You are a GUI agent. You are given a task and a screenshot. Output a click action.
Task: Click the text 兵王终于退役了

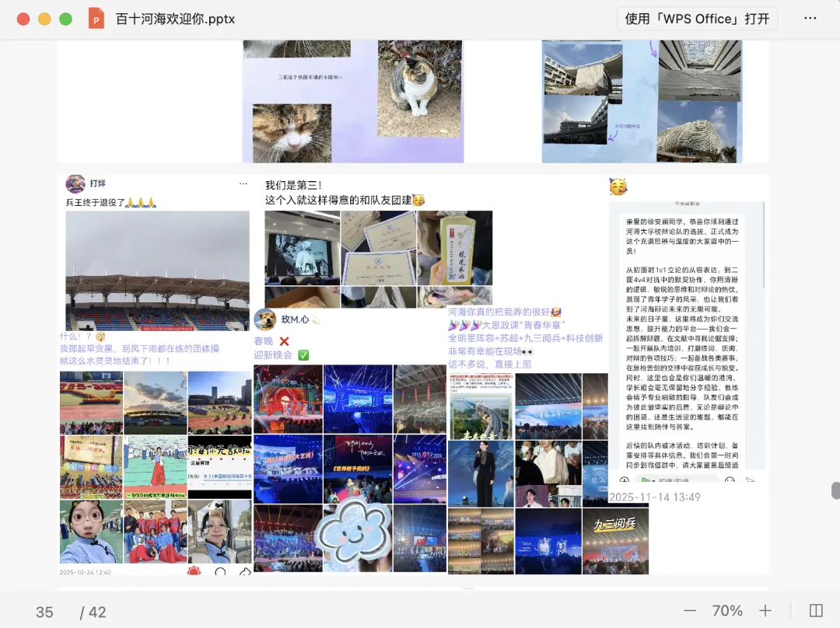coord(96,202)
